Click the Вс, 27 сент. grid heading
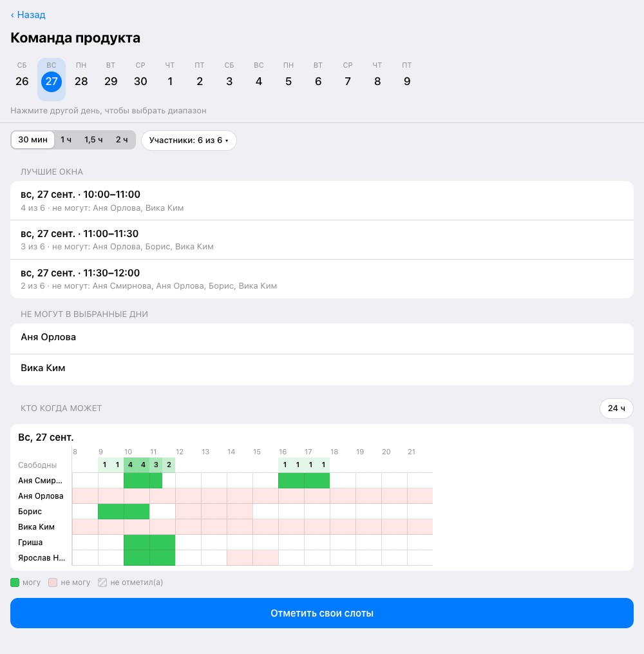 [46, 437]
